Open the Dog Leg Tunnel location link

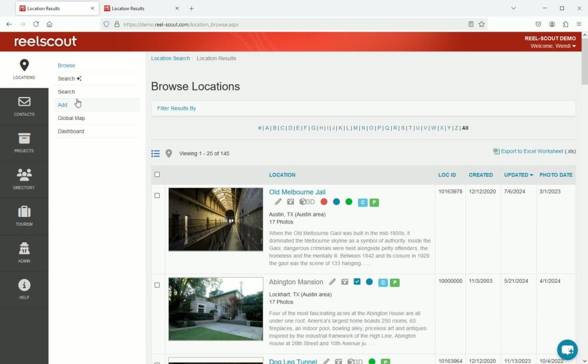(293, 362)
